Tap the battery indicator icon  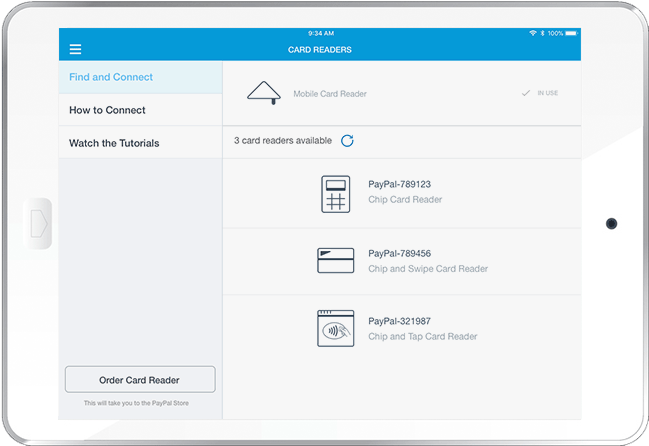pos(572,33)
